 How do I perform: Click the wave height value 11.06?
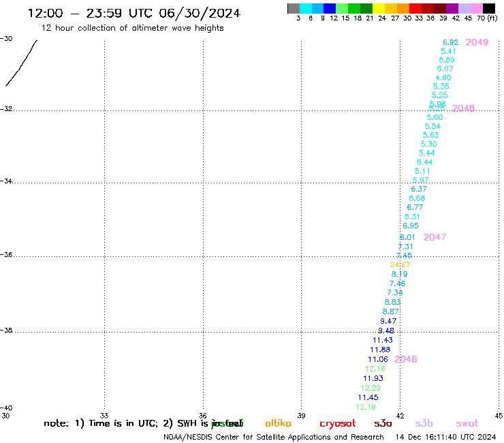(x=378, y=359)
